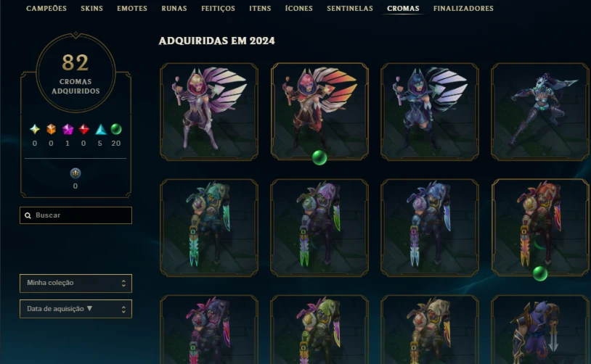Go to the Finalizadores tab

463,8
